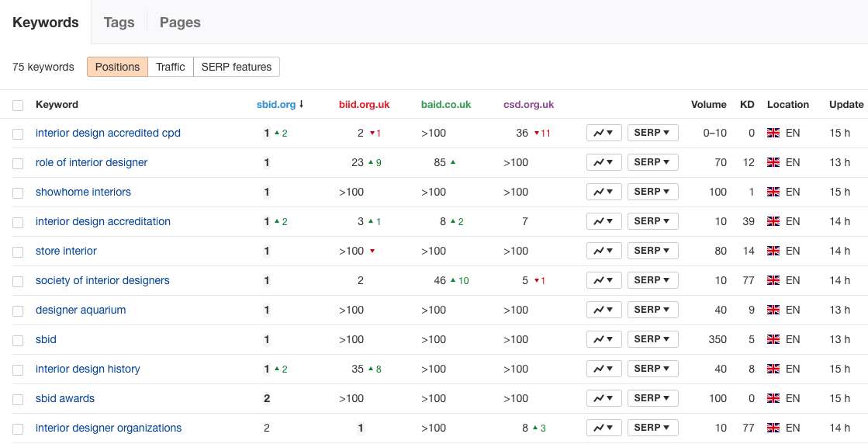Open history chart for 'sbid' keyword
Image resolution: width=868 pixels, height=444 pixels.
[x=604, y=338]
